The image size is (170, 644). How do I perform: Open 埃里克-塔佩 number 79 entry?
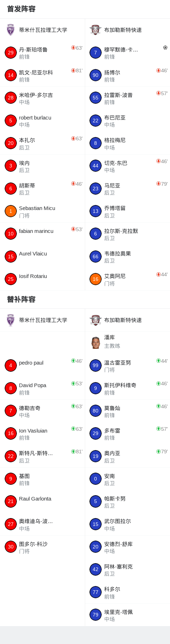(x=127, y=615)
